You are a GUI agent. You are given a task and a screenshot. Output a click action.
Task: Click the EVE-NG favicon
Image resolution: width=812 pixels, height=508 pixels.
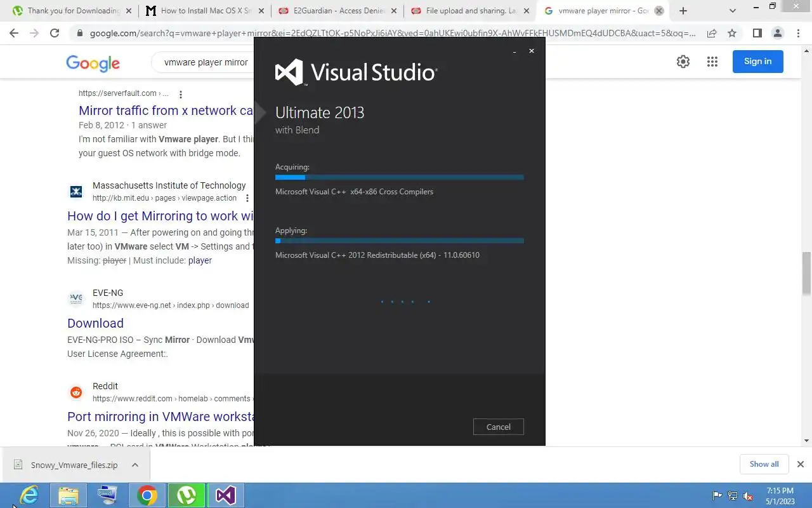pos(76,298)
